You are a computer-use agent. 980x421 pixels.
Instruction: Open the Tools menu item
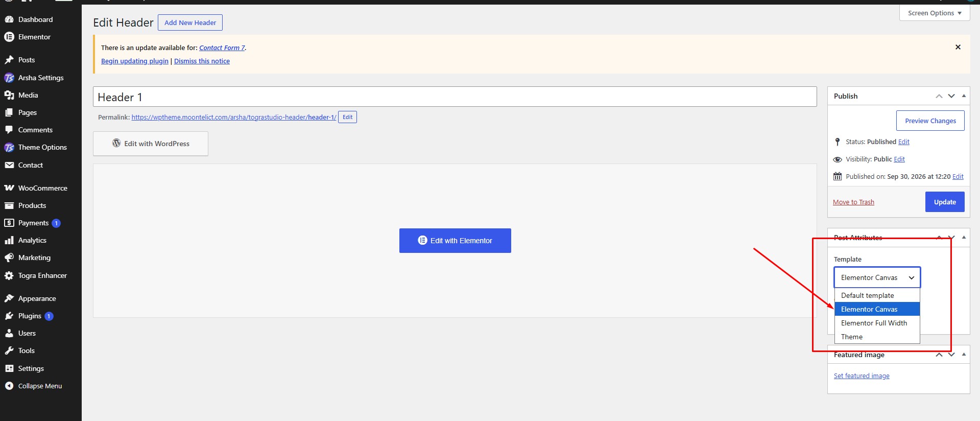click(x=26, y=350)
